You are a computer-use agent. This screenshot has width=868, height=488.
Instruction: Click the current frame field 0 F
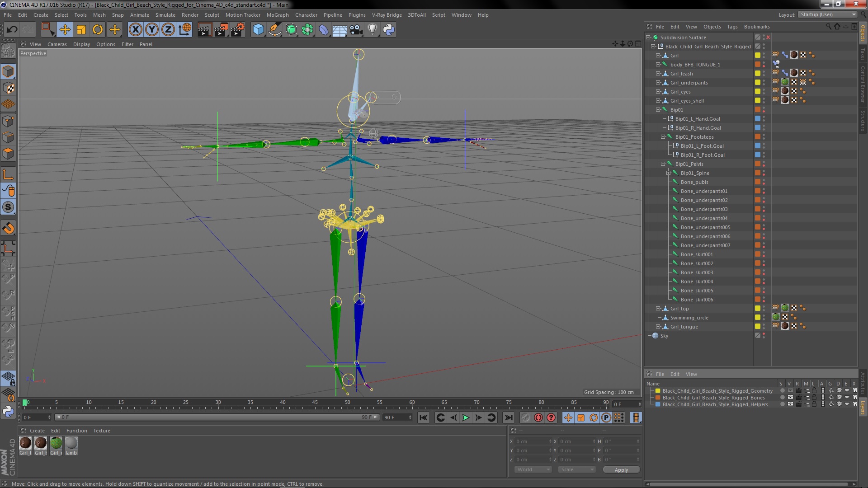point(36,418)
